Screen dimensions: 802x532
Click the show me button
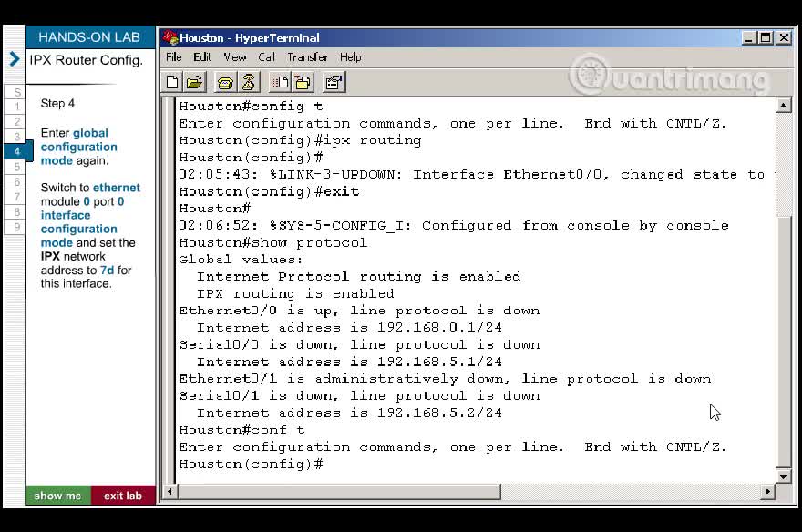pos(57,496)
